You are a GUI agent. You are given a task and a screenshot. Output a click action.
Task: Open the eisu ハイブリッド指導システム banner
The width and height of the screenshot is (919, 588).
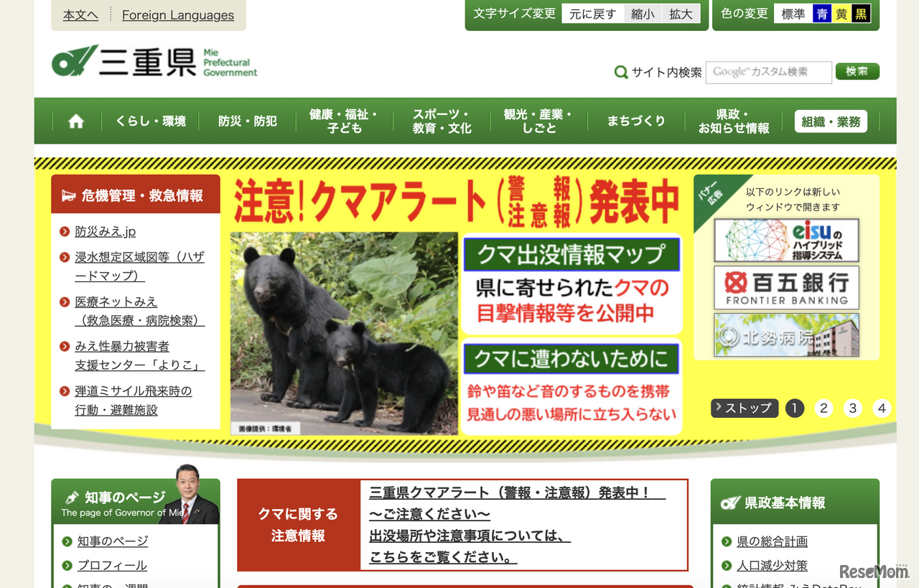coord(786,241)
